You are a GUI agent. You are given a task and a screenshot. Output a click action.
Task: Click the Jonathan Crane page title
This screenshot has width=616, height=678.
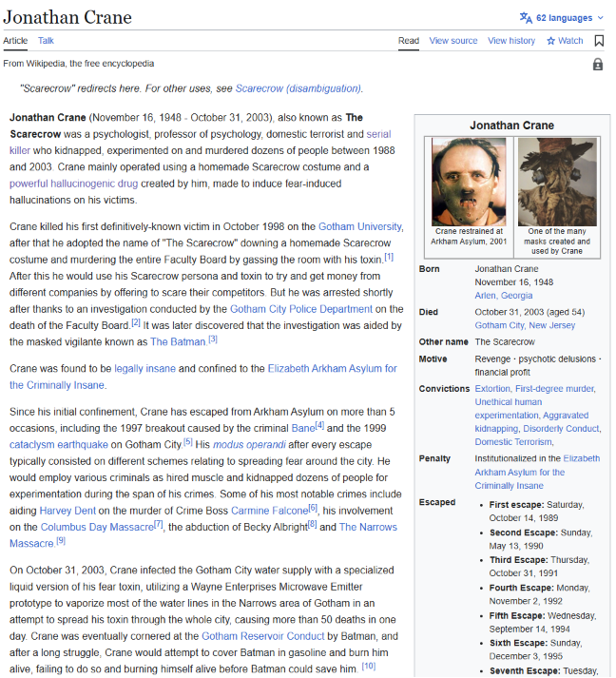67,17
